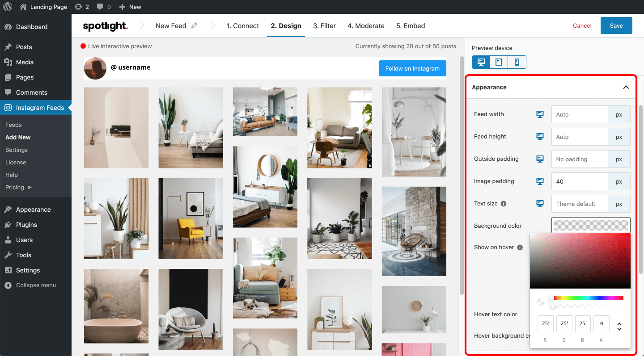Focus the Outside padding field
Screen dimensions: 644x356
580,159
